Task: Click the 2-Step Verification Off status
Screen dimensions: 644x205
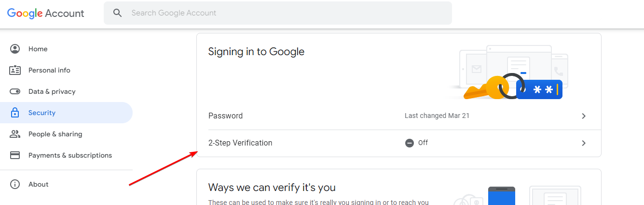Action: (x=417, y=143)
